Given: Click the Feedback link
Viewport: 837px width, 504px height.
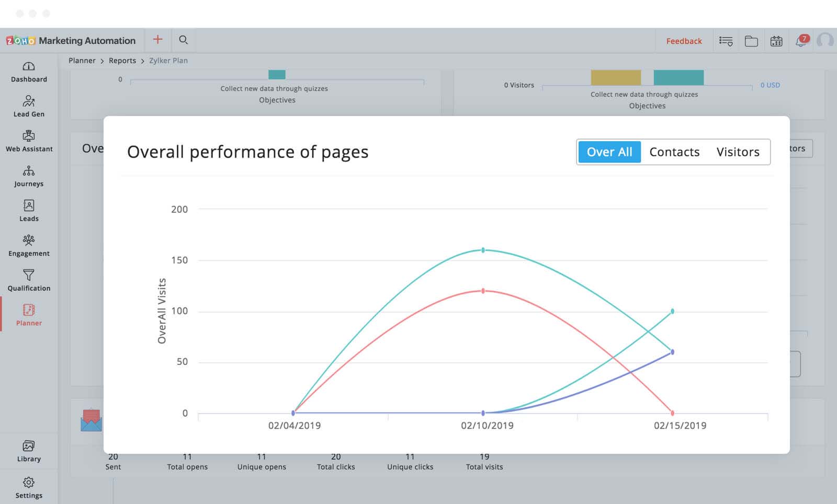Looking at the screenshot, I should (684, 41).
